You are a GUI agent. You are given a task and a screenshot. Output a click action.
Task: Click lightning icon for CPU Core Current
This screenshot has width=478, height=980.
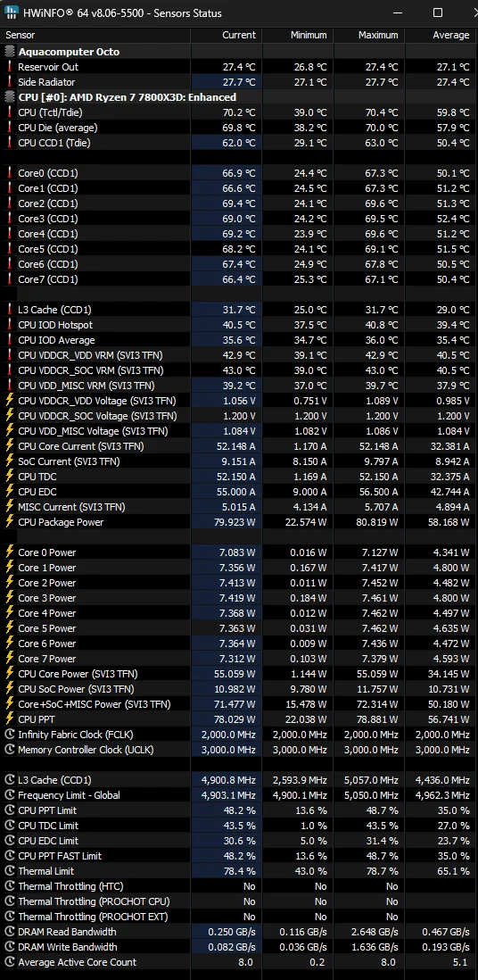[x=10, y=446]
